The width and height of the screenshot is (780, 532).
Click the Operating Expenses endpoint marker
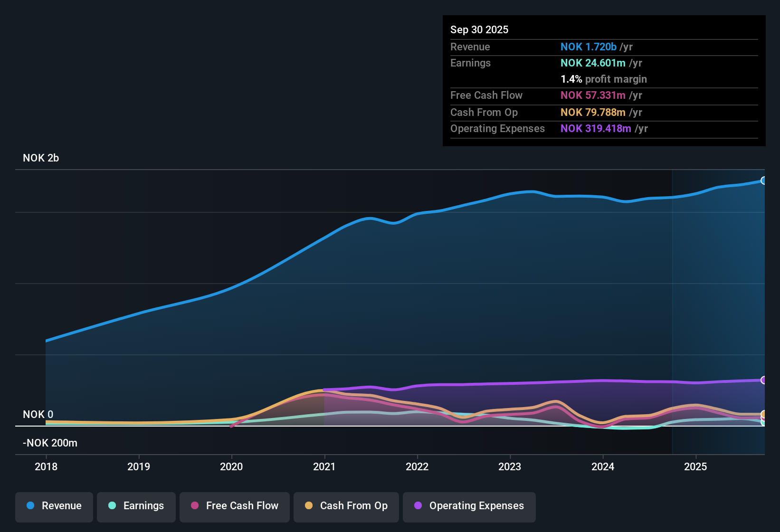coord(764,380)
